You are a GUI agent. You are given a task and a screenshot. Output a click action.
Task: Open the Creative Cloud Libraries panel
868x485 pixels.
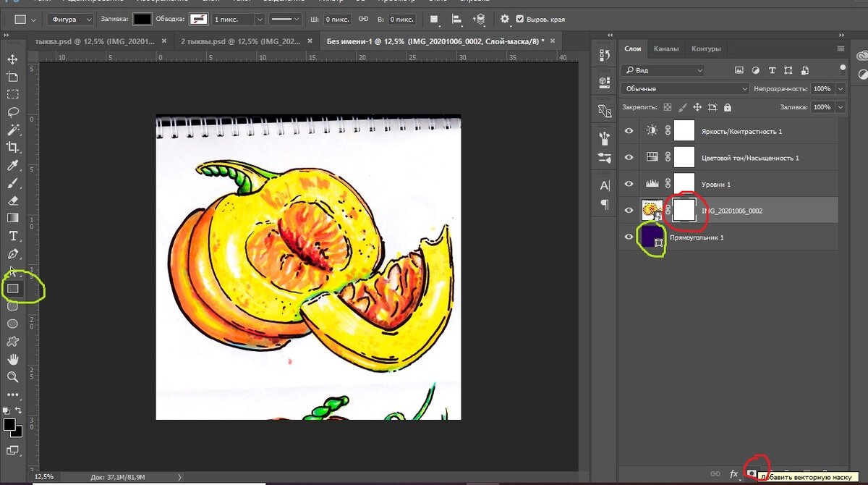tap(862, 56)
